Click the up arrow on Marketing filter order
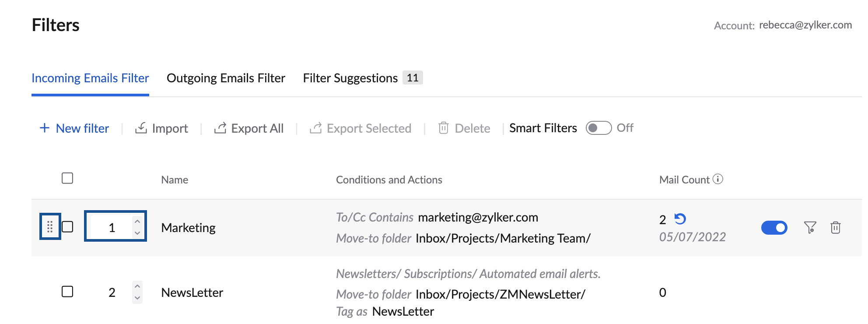The height and width of the screenshot is (324, 868). (x=136, y=222)
